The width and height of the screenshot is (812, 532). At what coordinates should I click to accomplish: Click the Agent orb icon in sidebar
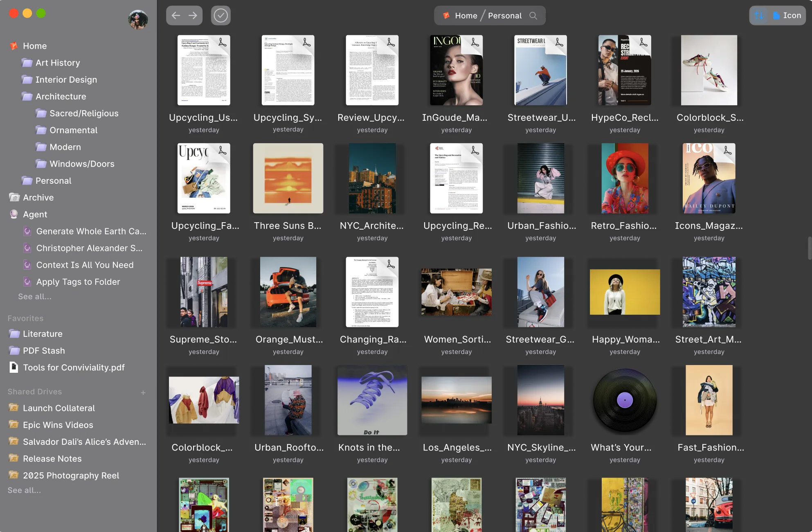[14, 214]
